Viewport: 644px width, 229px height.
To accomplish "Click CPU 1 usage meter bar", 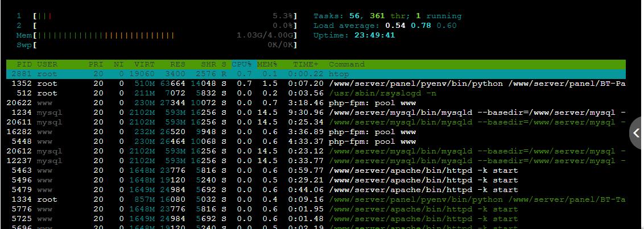I will coord(165,16).
